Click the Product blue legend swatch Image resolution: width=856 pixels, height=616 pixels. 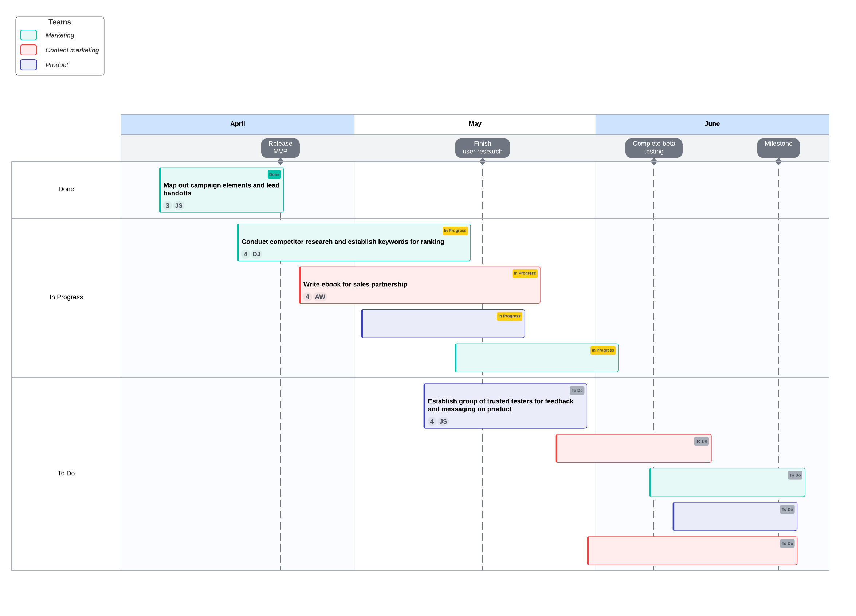[29, 65]
